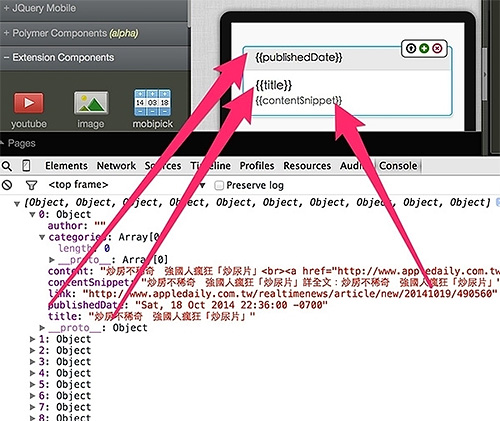Click the green add button on the list item
This screenshot has height=421, width=500.
pos(424,48)
